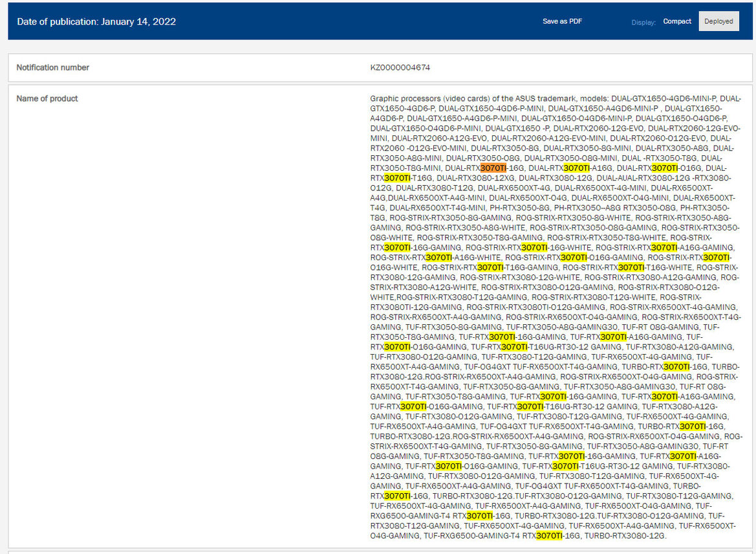Click the model name DUAL-AUAL-RTX3080-12G
756x554 pixels.
click(x=643, y=178)
